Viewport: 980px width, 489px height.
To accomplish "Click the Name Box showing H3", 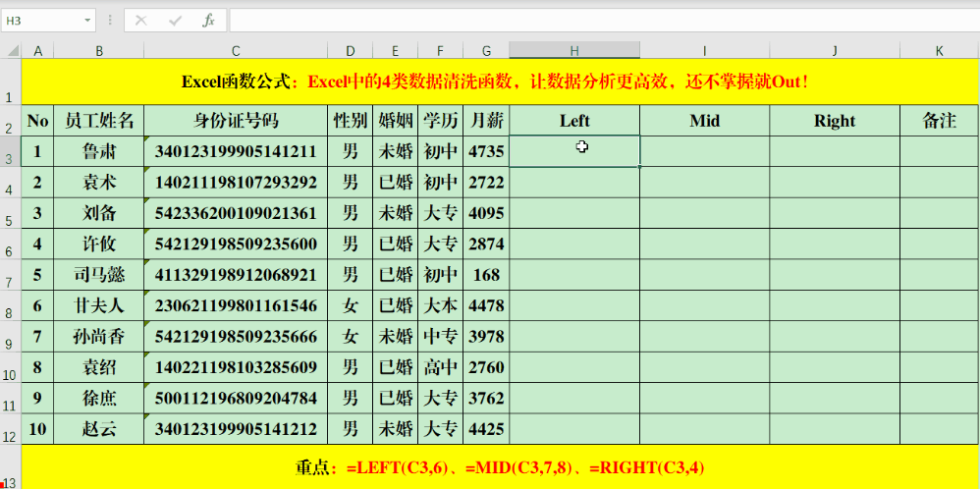I will pos(48,21).
